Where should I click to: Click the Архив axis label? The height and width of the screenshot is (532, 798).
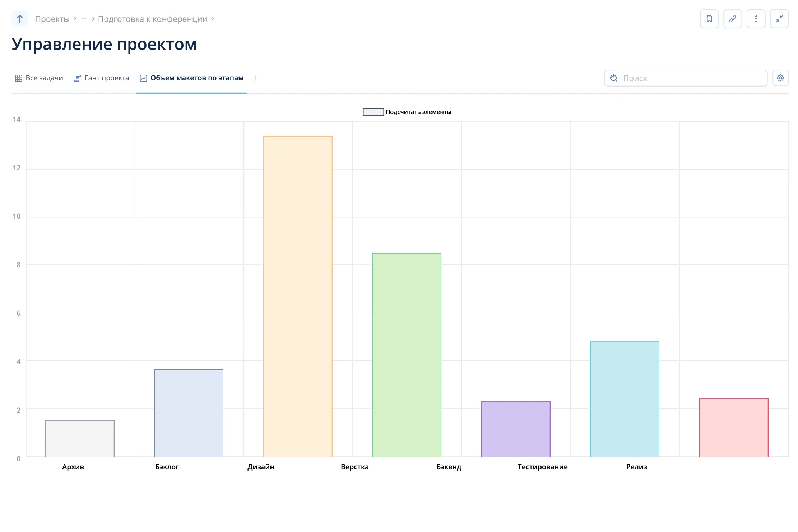pos(73,467)
